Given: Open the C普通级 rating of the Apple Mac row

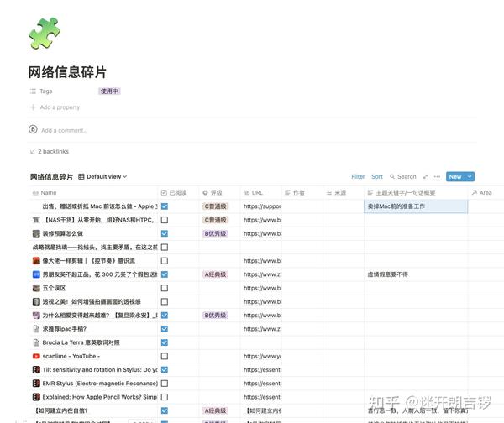Looking at the screenshot, I should (x=215, y=206).
